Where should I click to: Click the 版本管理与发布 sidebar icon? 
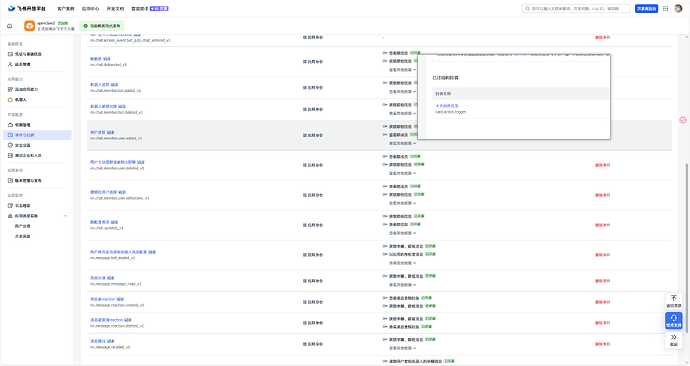point(11,180)
